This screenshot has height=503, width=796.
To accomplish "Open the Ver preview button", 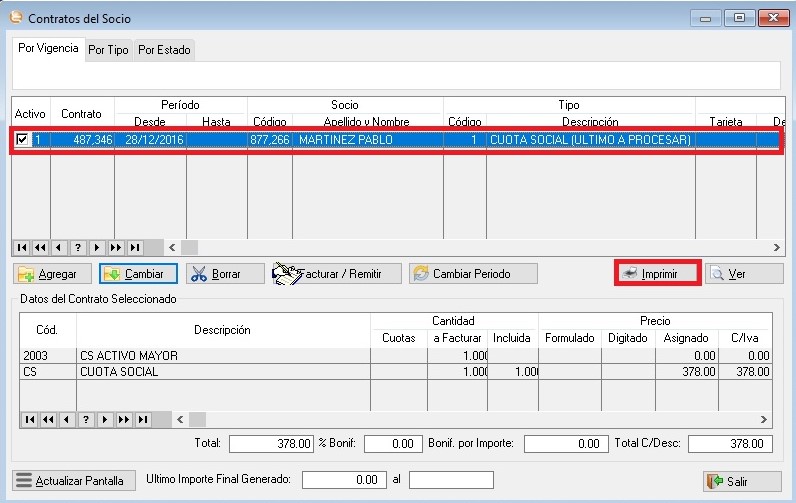I will point(743,274).
